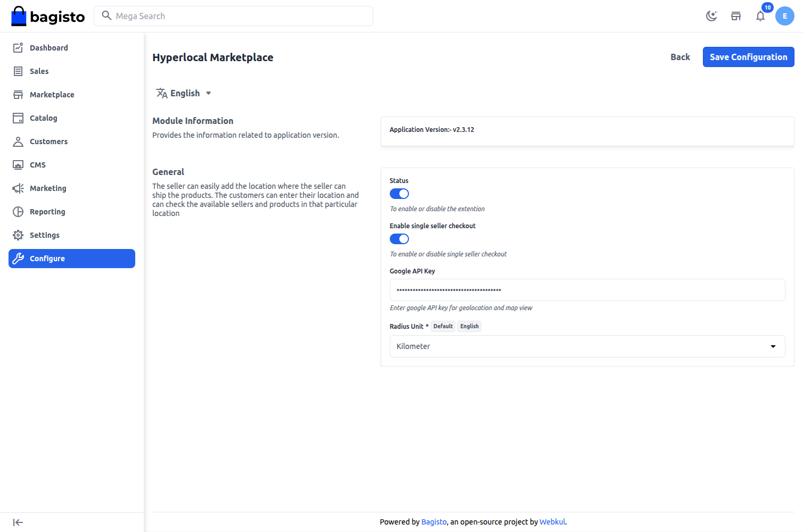Expand the English language selector
803x532 pixels.
click(x=184, y=93)
